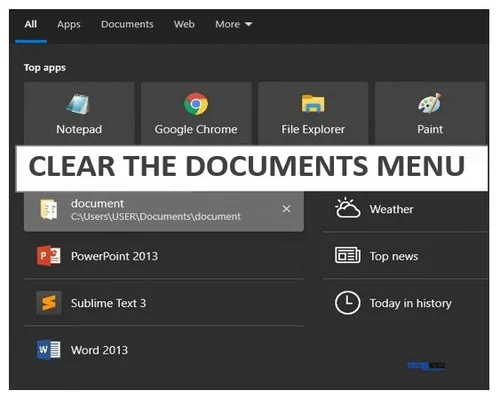This screenshot has height=400, width=500.
Task: Open the Today in history link
Action: click(410, 303)
